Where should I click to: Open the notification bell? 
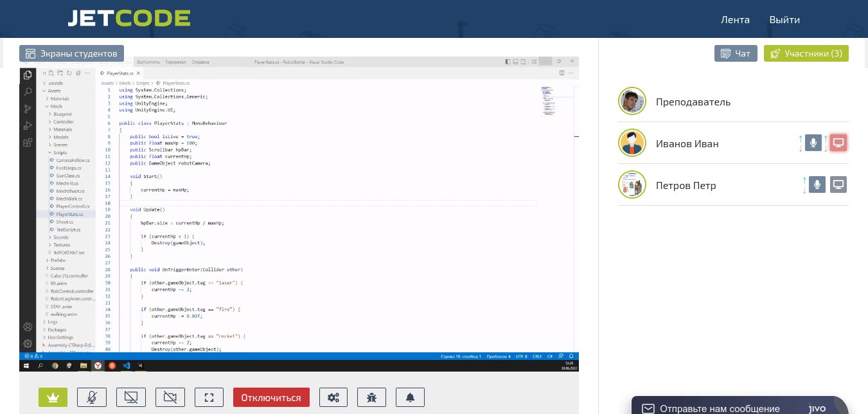click(x=410, y=397)
